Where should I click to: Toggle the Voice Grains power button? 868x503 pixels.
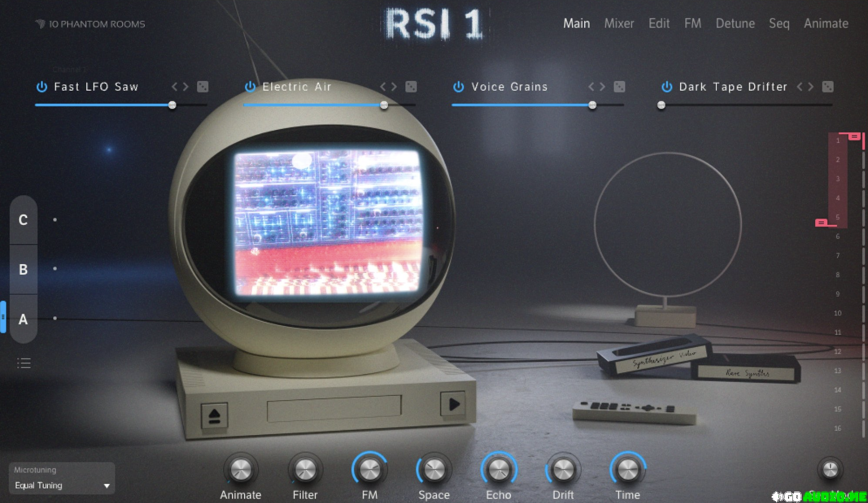pyautogui.click(x=458, y=87)
